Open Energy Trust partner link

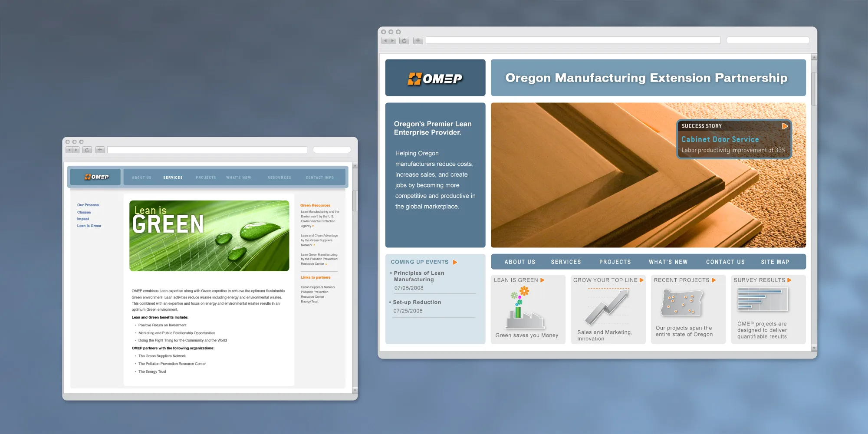pos(309,302)
